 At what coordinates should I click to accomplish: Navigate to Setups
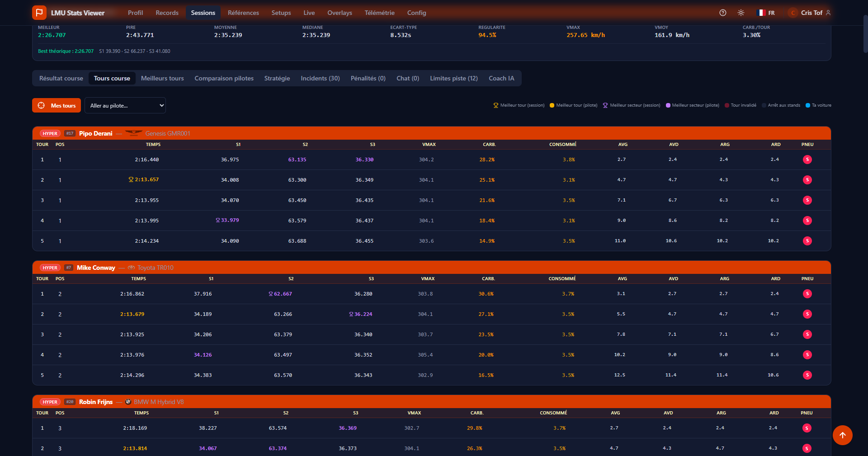(x=281, y=13)
